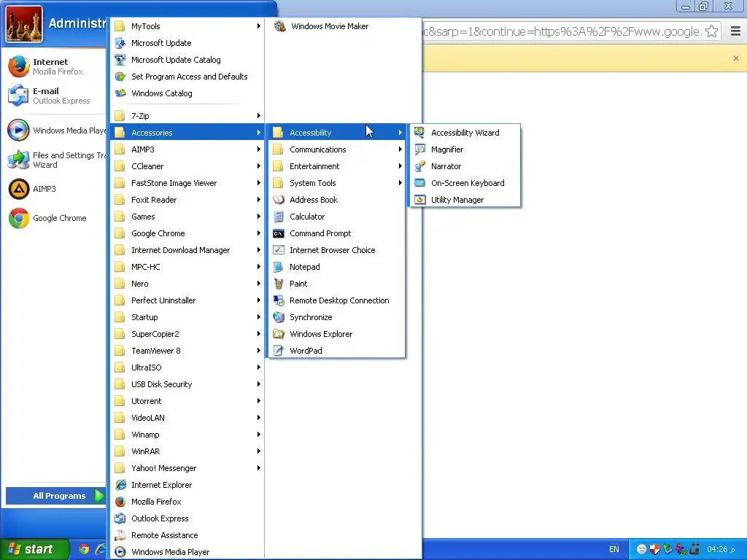Launch Notepad

coord(337,267)
